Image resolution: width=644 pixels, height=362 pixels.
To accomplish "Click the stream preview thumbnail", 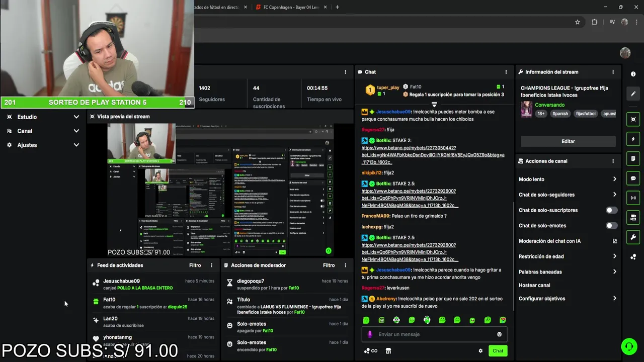I will (220, 190).
